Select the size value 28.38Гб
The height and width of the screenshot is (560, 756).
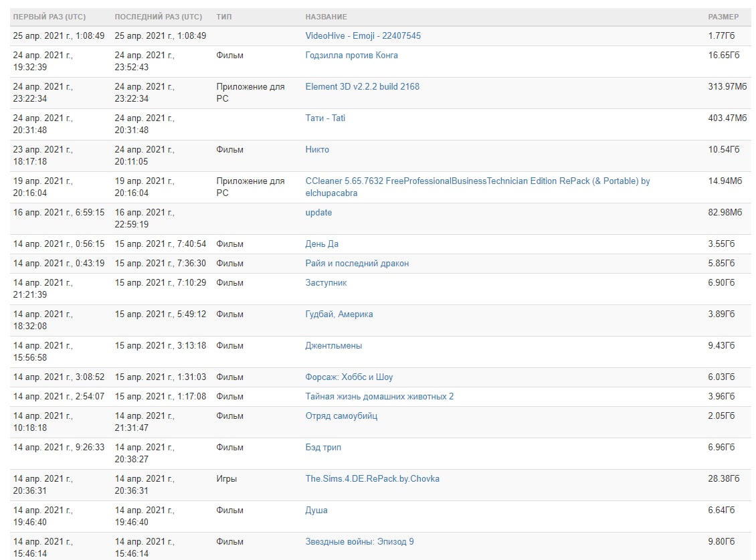pyautogui.click(x=724, y=479)
